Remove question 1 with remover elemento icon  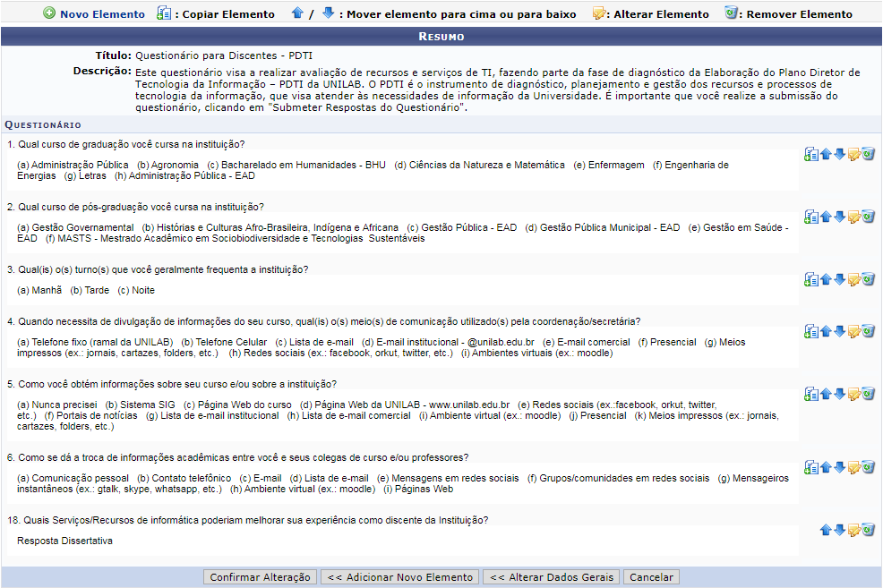[x=867, y=154]
